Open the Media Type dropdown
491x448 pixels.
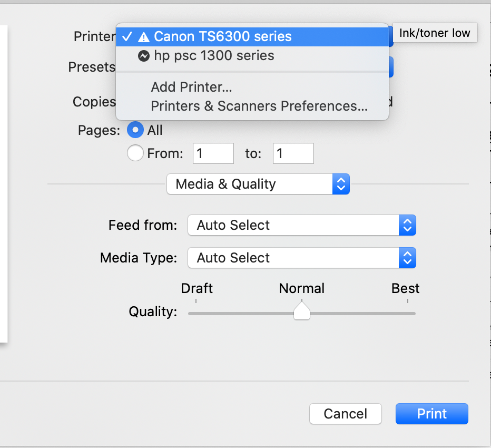(x=302, y=258)
